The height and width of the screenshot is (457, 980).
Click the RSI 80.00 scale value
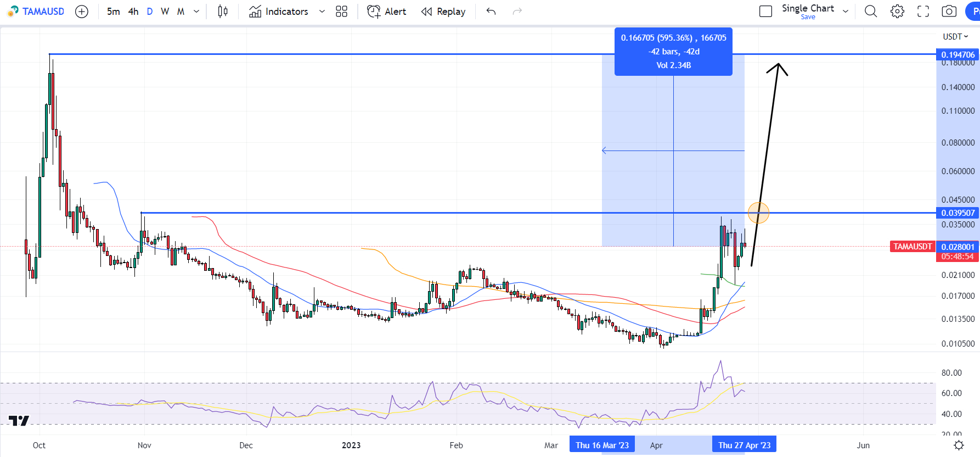tap(951, 373)
